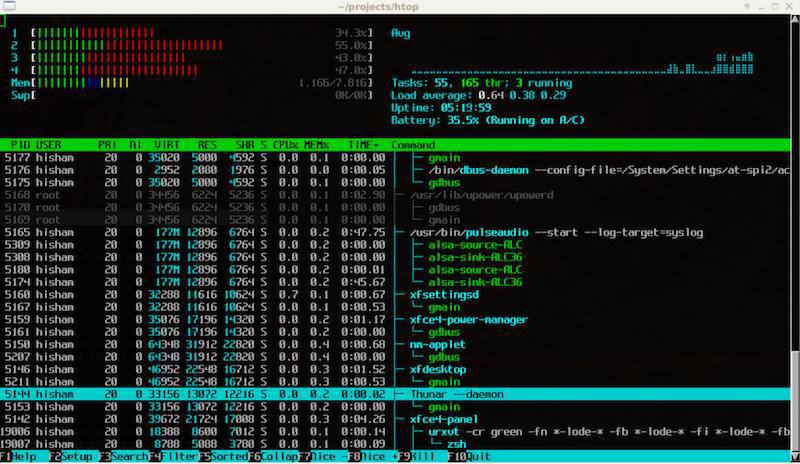800x464 pixels.
Task: Click F5 Sorted in bottom bar
Action: (222, 456)
